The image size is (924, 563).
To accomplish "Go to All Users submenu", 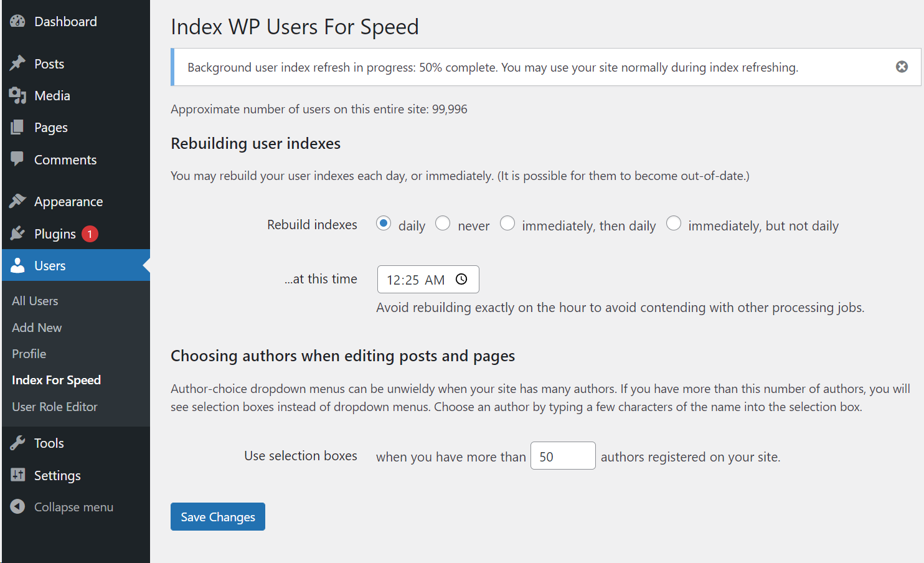I will tap(35, 301).
